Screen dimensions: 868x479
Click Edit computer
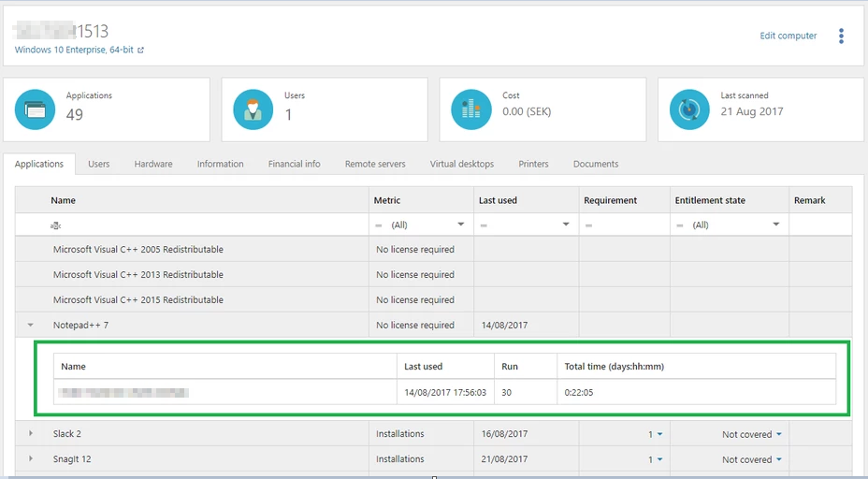(788, 36)
